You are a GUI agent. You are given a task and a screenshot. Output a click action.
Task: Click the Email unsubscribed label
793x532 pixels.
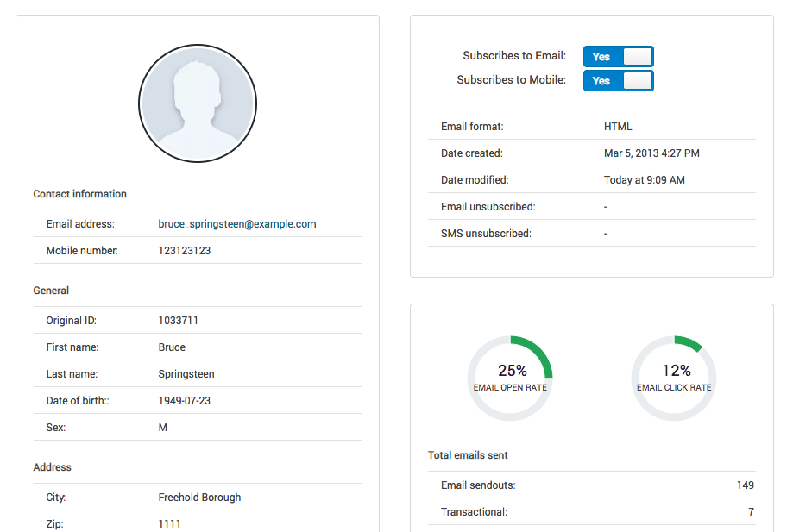488,207
